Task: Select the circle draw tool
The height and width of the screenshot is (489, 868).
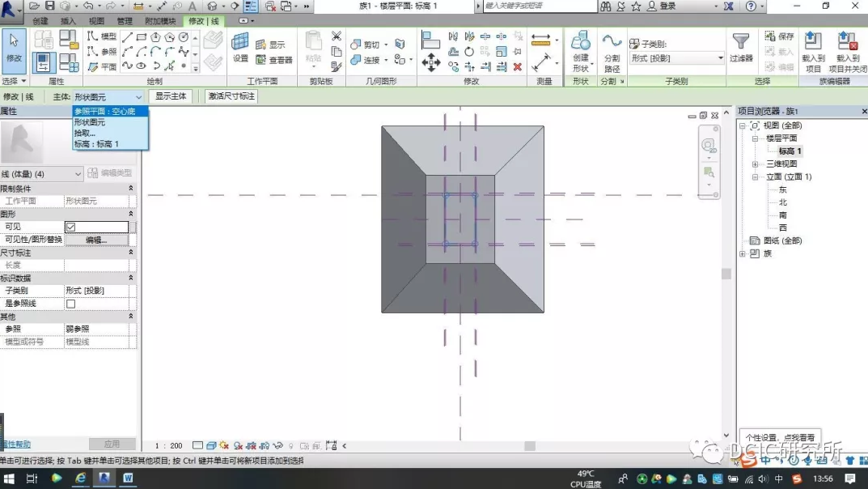Action: [184, 37]
